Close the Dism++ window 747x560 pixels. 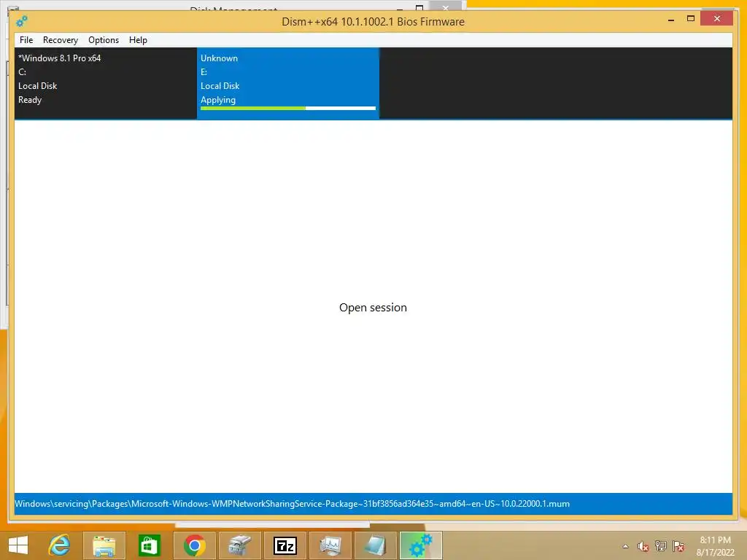[717, 18]
